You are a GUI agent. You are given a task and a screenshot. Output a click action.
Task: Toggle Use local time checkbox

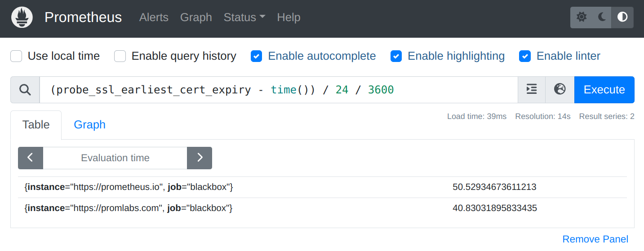tap(17, 56)
